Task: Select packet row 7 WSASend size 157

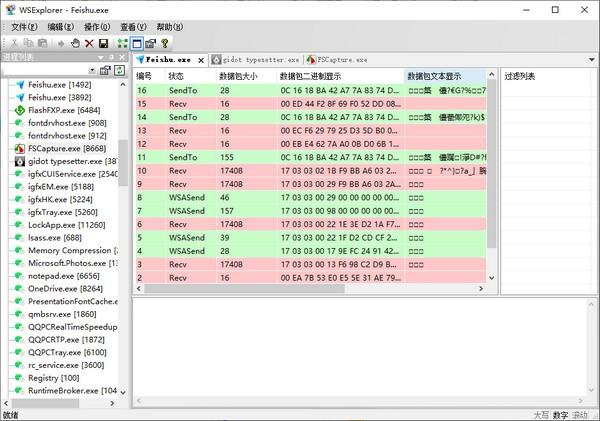Action: 311,211
